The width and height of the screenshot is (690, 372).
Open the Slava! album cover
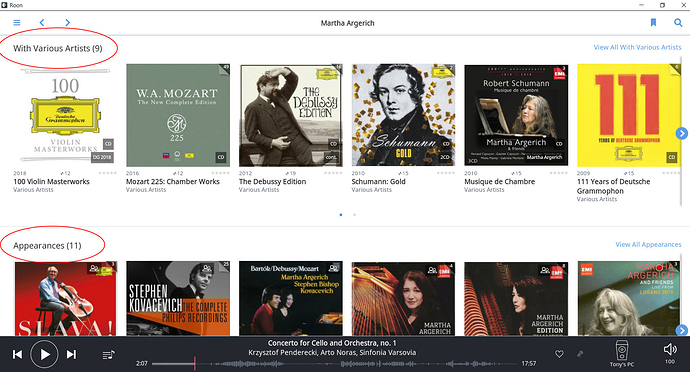point(65,298)
